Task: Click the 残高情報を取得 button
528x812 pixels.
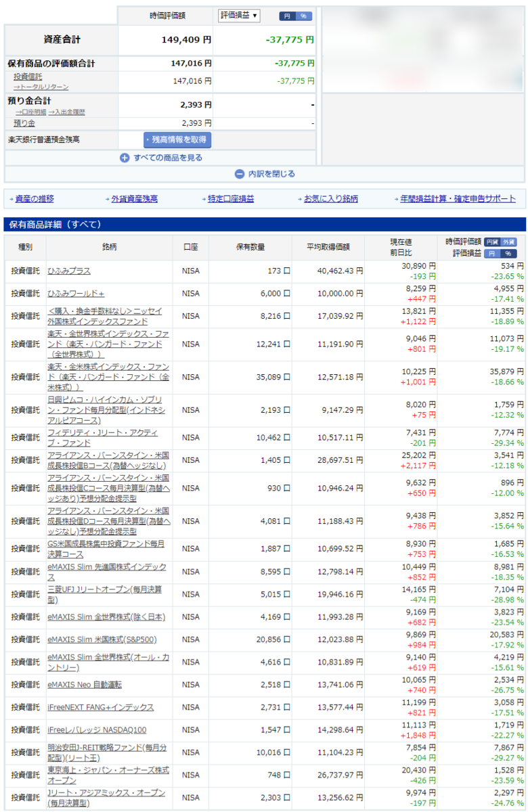Action: [x=177, y=140]
